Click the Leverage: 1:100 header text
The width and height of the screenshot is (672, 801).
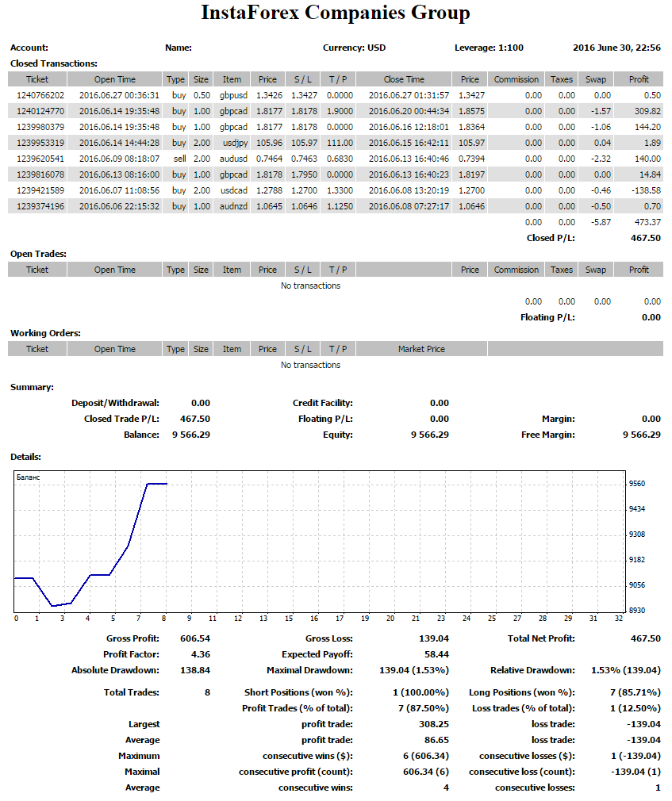point(489,48)
